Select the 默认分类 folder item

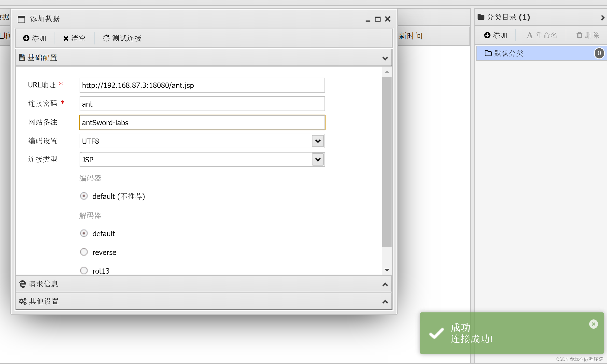pos(508,53)
